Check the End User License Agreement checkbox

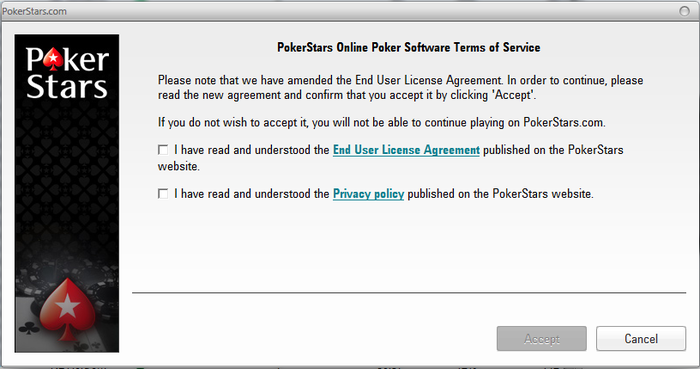[x=163, y=150]
